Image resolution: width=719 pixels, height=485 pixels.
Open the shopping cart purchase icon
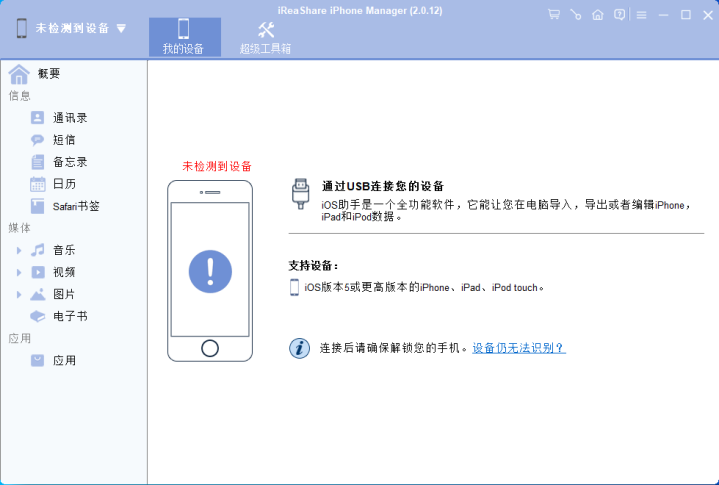554,15
